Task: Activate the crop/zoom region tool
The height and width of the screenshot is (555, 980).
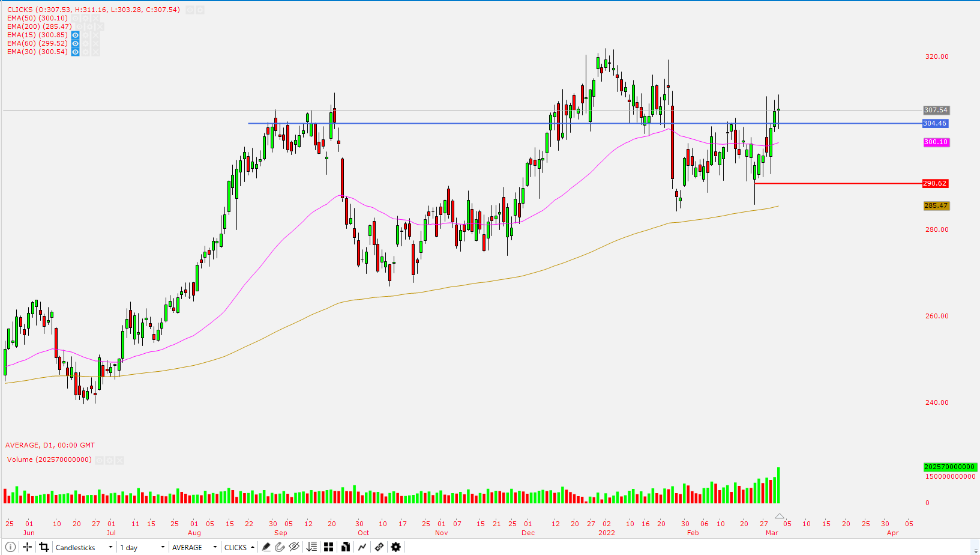Action: [44, 547]
